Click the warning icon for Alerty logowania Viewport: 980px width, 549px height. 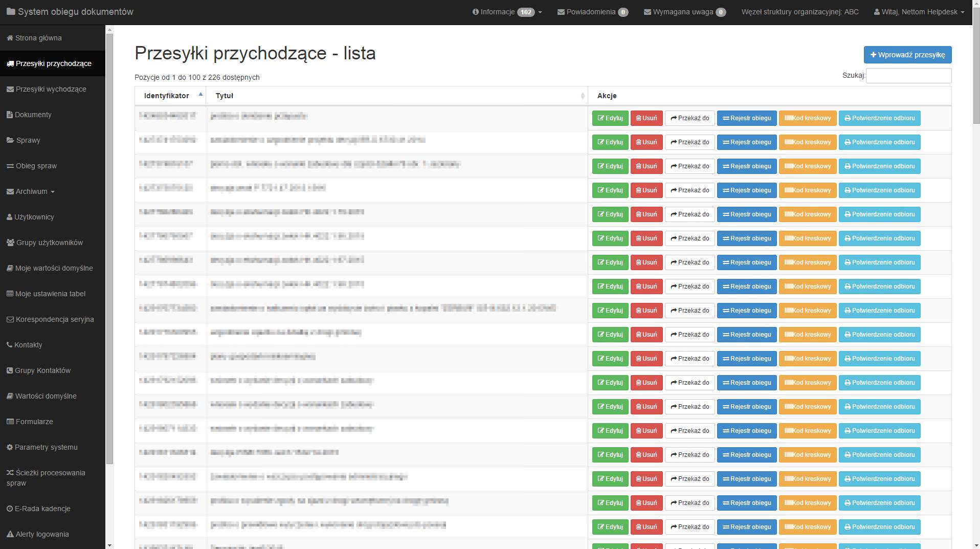point(10,534)
